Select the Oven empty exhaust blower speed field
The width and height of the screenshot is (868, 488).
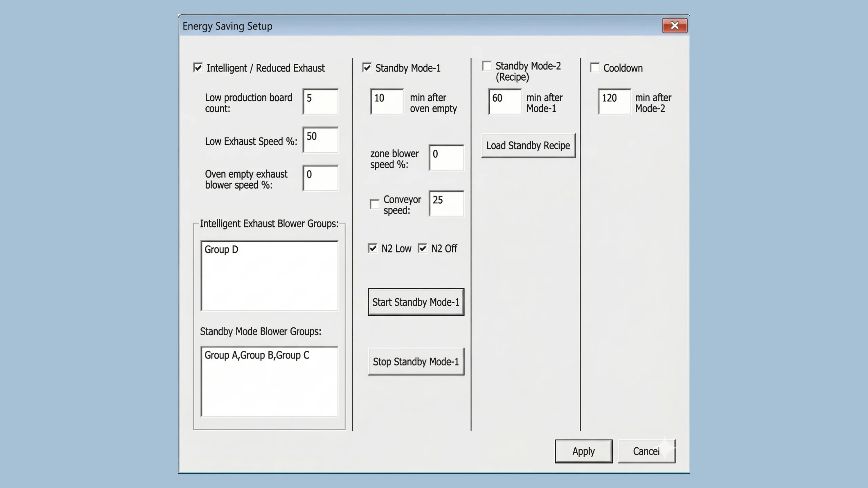coord(320,178)
